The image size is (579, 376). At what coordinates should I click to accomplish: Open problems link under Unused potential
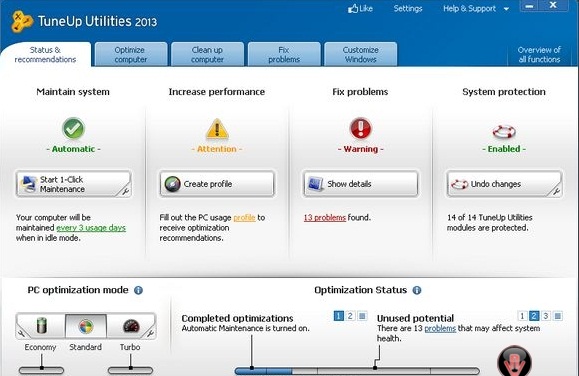(x=440, y=328)
